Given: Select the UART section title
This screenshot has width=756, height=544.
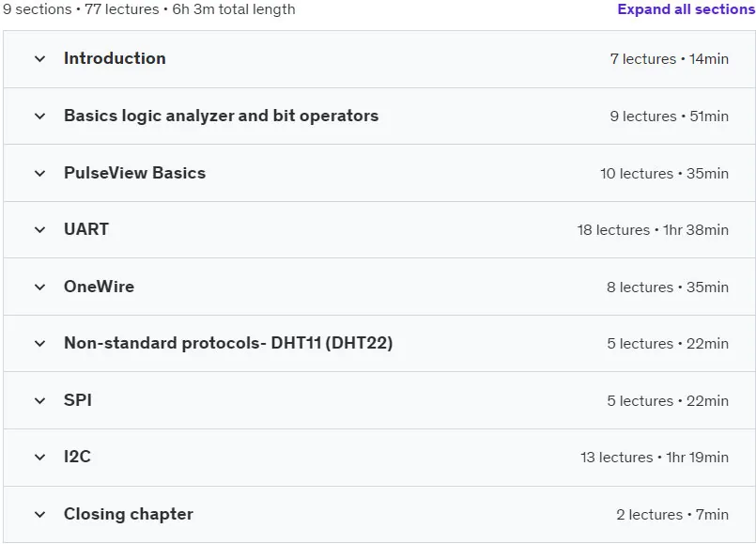Looking at the screenshot, I should [86, 229].
